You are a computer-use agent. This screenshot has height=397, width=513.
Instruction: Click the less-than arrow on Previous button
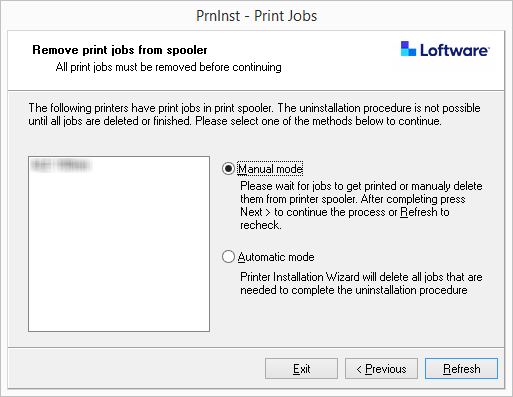point(359,369)
